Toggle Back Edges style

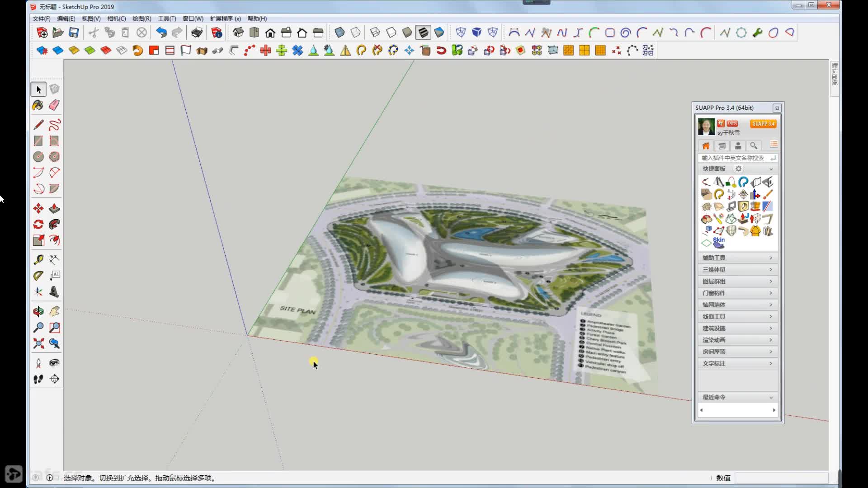[356, 33]
